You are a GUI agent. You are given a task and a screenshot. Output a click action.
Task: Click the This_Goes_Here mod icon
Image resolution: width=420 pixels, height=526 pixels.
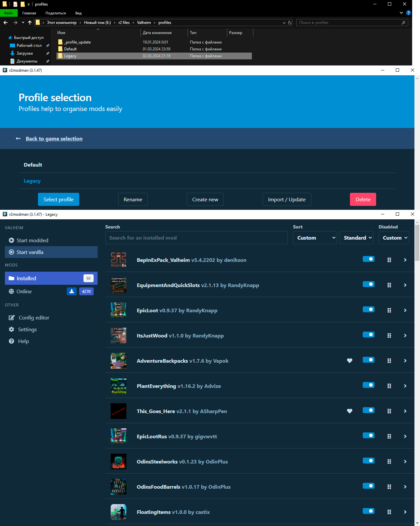[119, 411]
